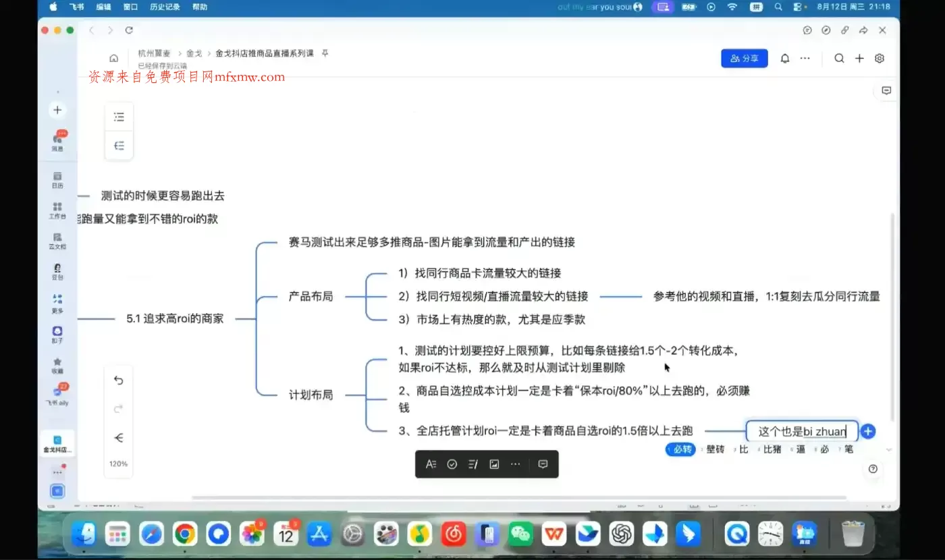Image resolution: width=945 pixels, height=560 pixels.
Task: Open the outline list icon
Action: 119,117
